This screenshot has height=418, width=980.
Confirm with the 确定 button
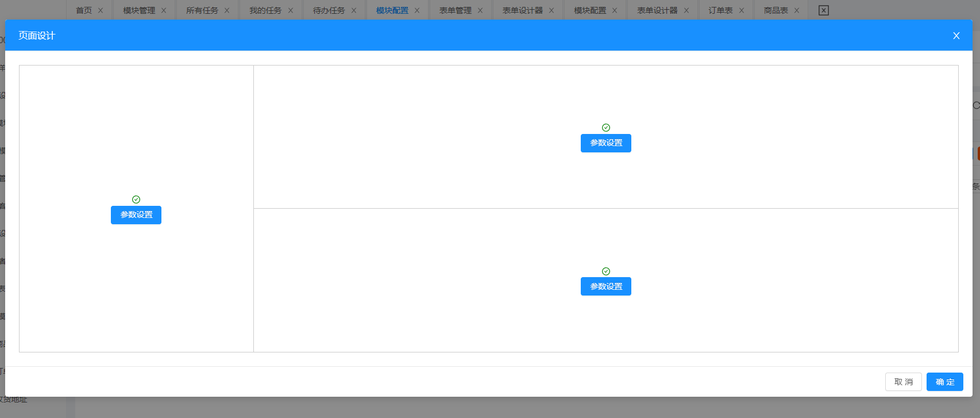click(944, 382)
